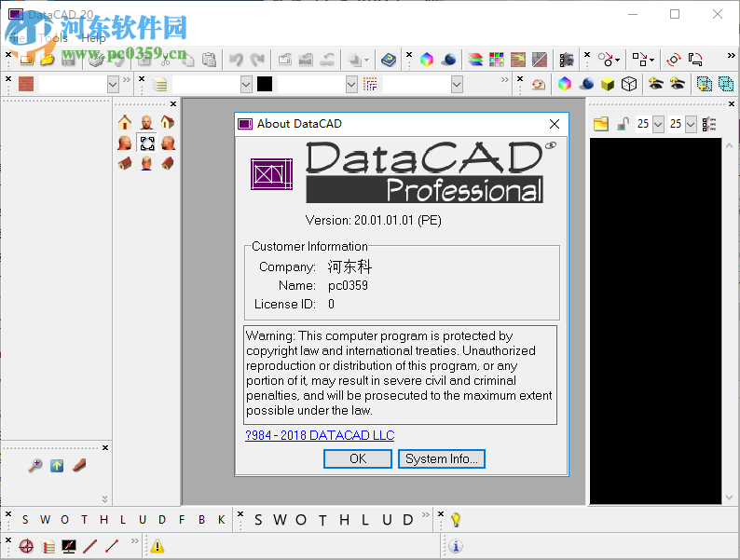This screenshot has width=740, height=560.
Task: Click the magnifier zoom-in icon
Action: [x=34, y=466]
